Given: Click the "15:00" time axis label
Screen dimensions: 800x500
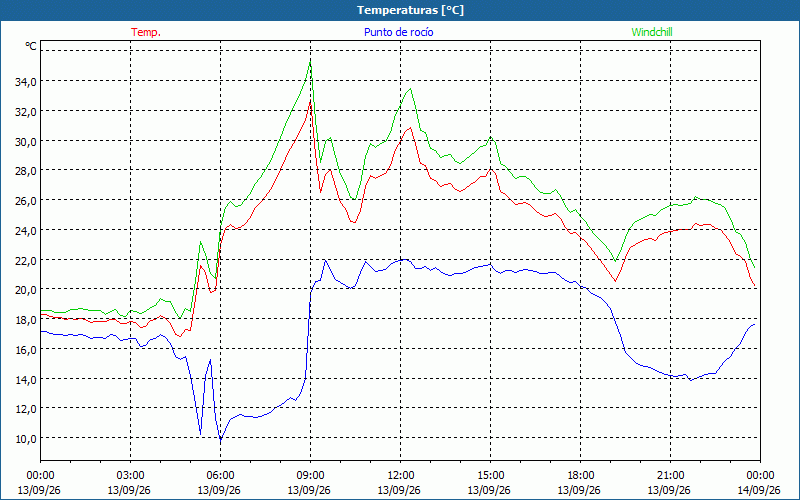Looking at the screenshot, I should 490,476.
